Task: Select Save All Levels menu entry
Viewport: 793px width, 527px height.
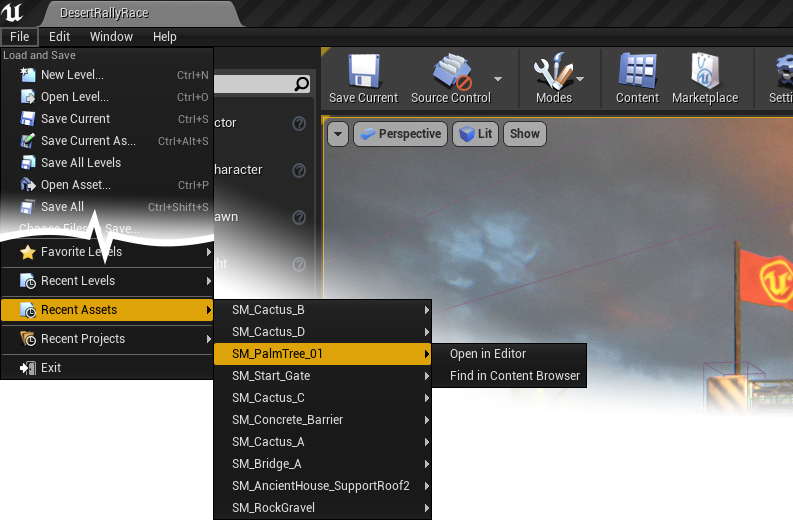Action: pyautogui.click(x=80, y=163)
